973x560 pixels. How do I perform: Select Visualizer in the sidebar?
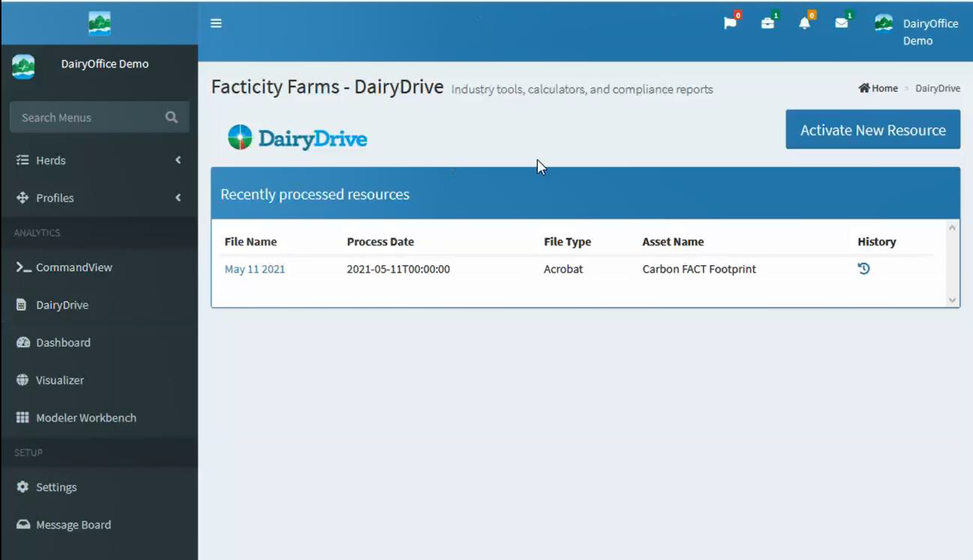pos(60,380)
